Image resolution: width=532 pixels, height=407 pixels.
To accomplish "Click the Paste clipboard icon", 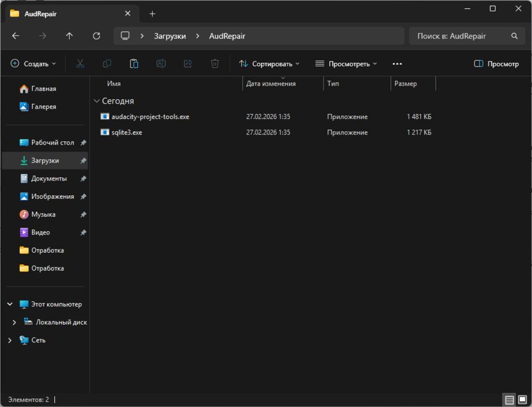I will tap(134, 64).
